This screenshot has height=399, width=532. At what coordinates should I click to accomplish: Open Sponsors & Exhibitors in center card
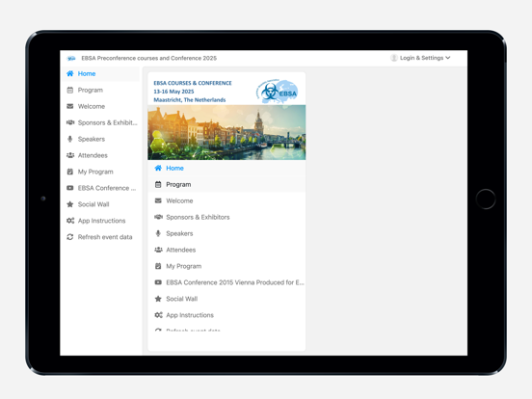[x=226, y=217]
